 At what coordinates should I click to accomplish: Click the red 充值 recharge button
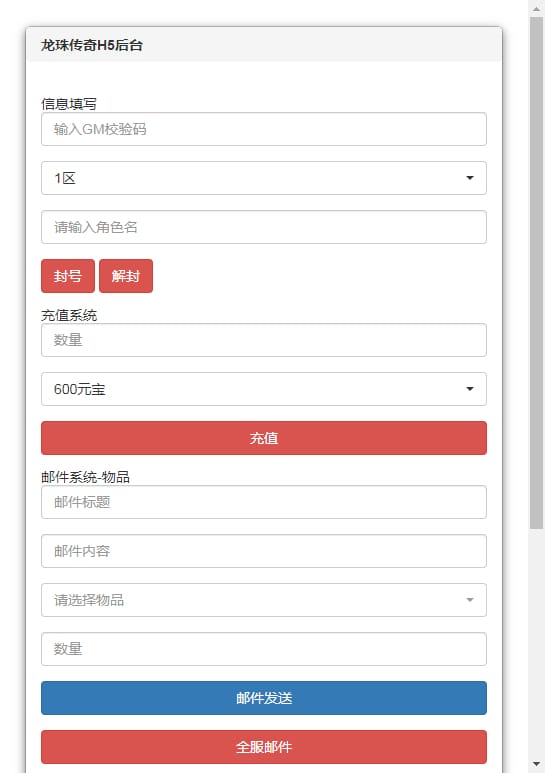point(264,438)
